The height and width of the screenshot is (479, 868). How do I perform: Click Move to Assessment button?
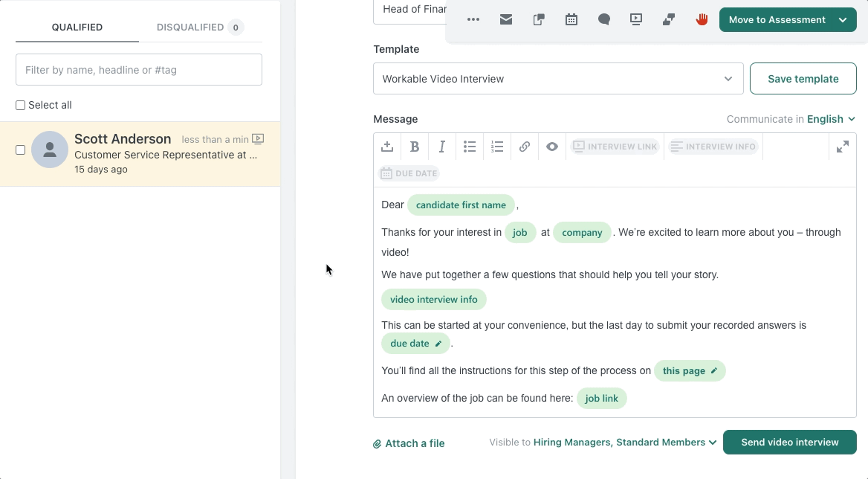click(x=777, y=20)
